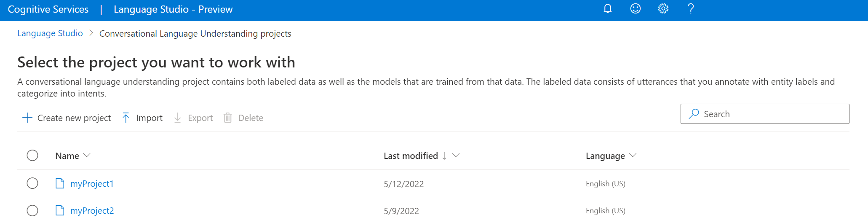Image resolution: width=868 pixels, height=223 pixels.
Task: Open the help question mark icon
Action: click(691, 9)
